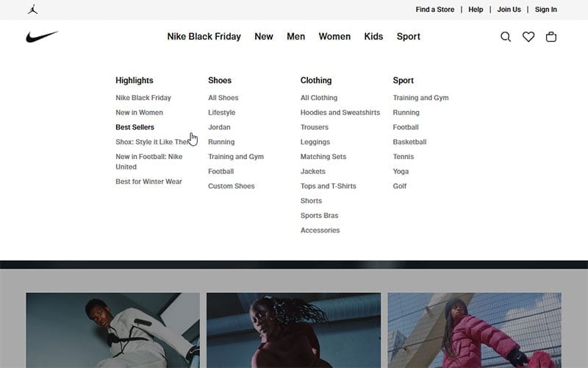Viewport: 588px width, 368px height.
Task: Open the shopping bag icon
Action: tap(551, 37)
